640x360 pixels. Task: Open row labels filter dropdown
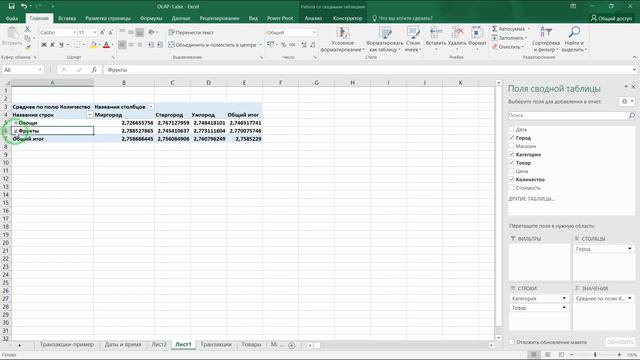[x=90, y=115]
